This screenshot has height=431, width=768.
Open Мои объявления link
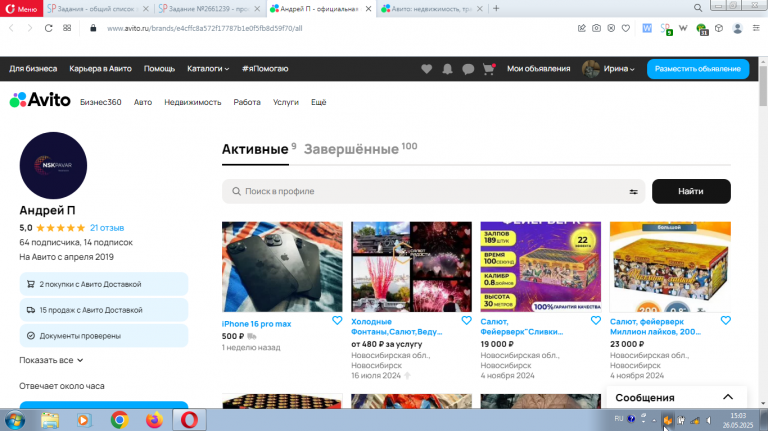click(x=538, y=69)
